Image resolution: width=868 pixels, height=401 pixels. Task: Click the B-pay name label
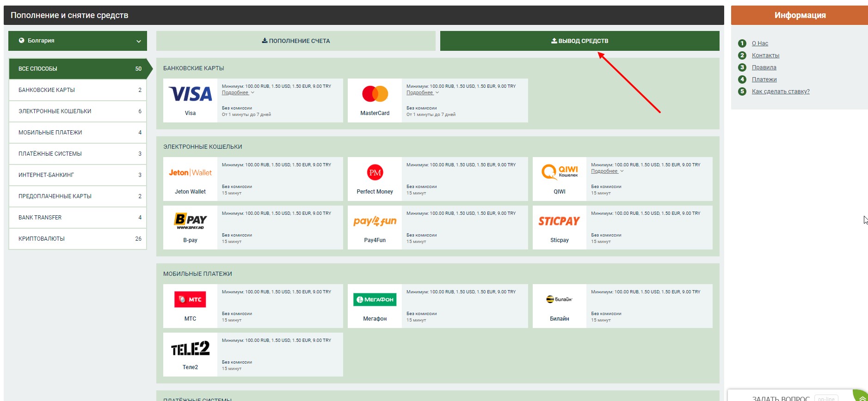(x=190, y=240)
